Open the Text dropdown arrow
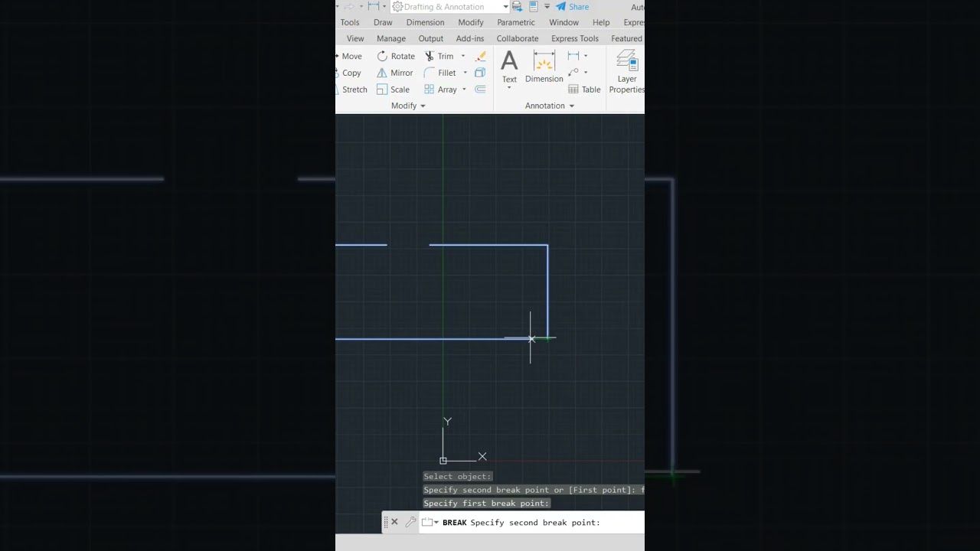Image resolution: width=980 pixels, height=551 pixels. (x=509, y=89)
